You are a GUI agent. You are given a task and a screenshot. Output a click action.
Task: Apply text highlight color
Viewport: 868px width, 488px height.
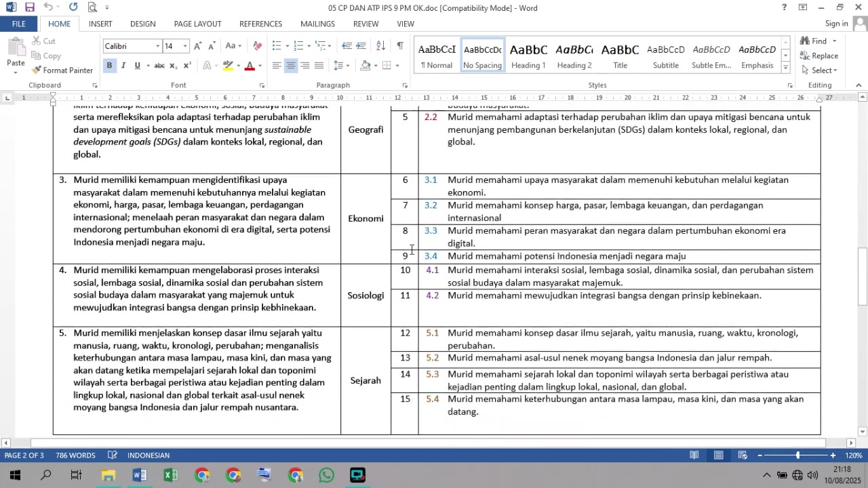[228, 66]
